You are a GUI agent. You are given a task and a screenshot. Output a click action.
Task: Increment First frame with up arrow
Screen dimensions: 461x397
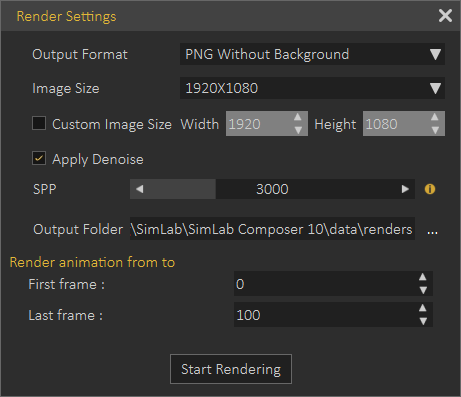point(423,277)
